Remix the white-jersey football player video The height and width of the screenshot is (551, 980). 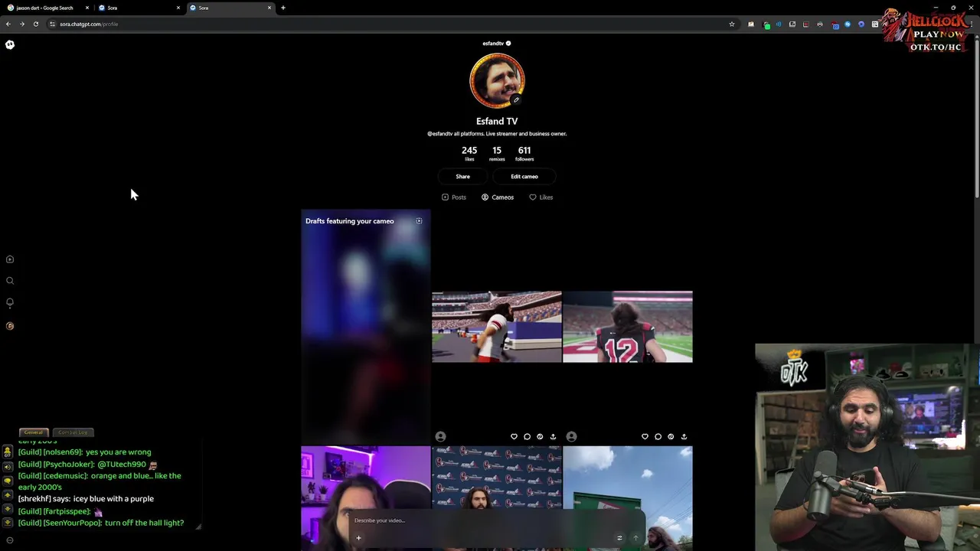[540, 436]
